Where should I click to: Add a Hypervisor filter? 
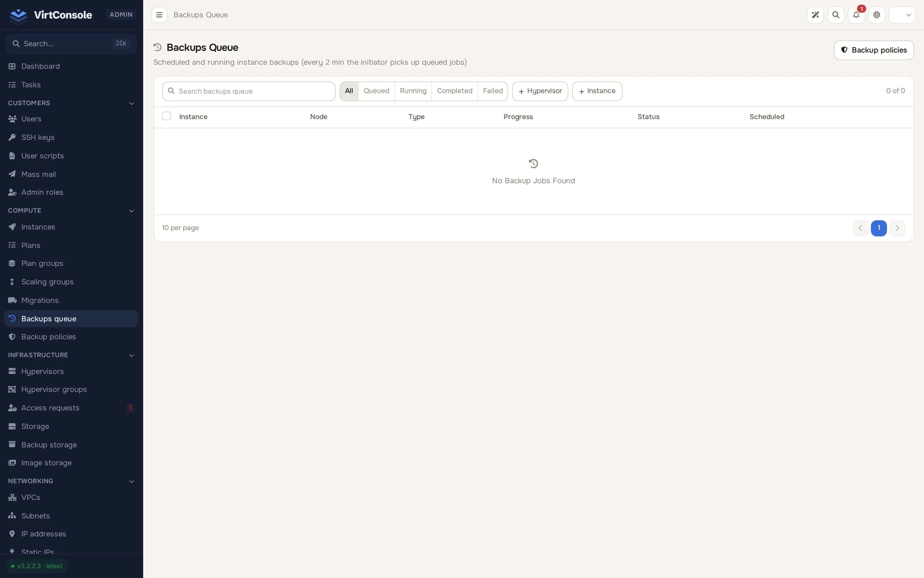[x=540, y=91]
